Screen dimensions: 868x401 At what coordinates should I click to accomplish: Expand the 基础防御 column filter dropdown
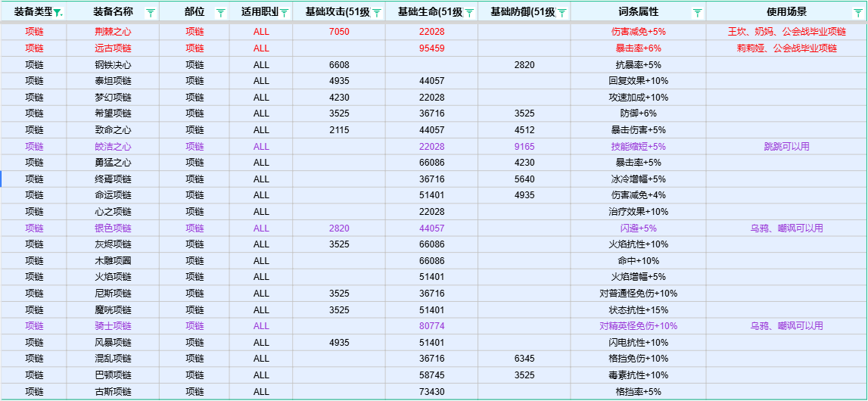562,13
